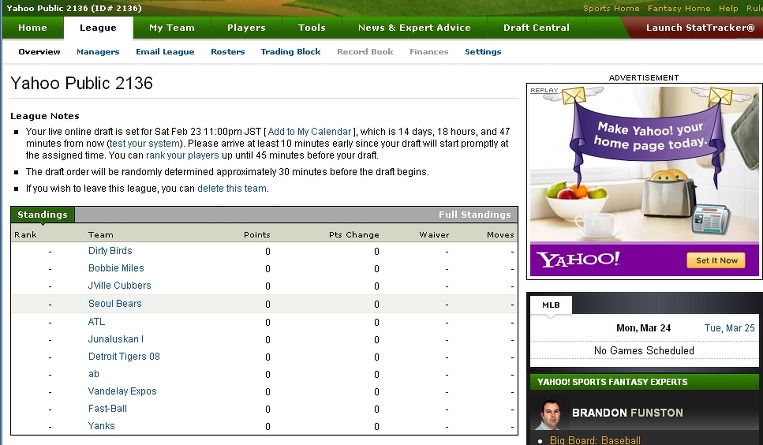Open Yanks team link

101,426
